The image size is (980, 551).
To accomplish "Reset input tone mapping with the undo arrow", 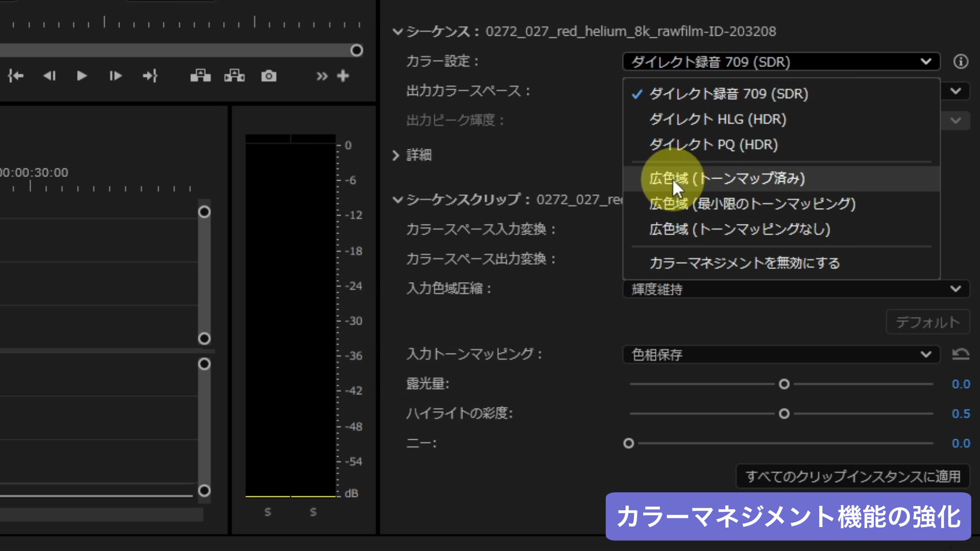I will (961, 354).
